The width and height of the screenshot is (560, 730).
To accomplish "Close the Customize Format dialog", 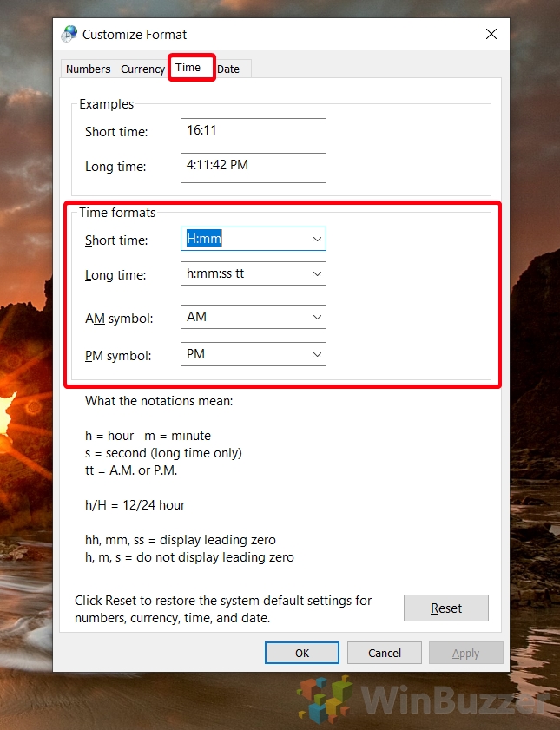I will click(491, 34).
